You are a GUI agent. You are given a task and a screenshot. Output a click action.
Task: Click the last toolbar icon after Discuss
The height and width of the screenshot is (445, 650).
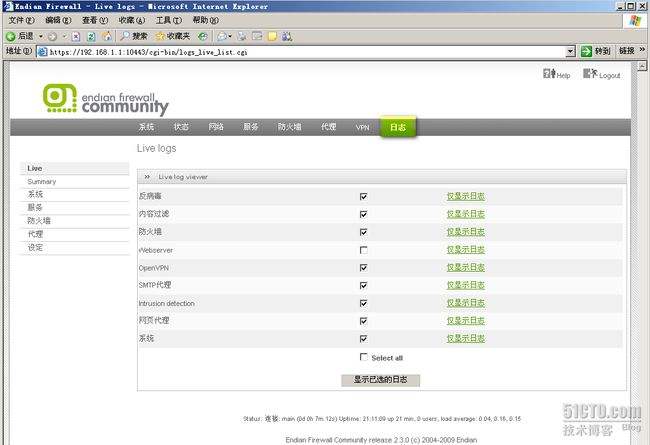coord(287,36)
